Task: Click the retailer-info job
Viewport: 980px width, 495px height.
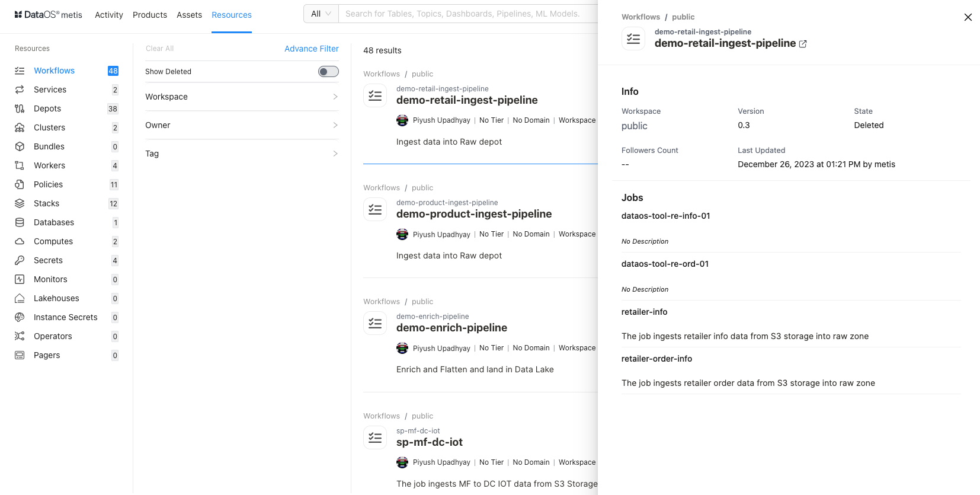Action: 644,312
